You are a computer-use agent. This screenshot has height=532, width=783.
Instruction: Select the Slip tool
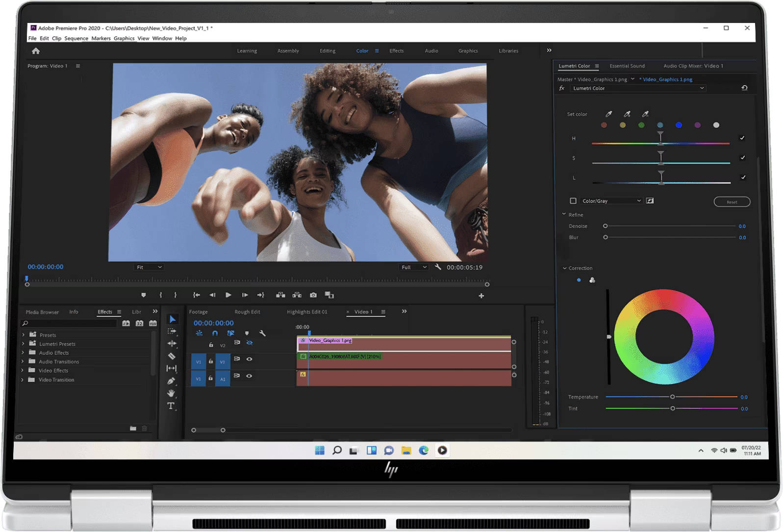171,368
